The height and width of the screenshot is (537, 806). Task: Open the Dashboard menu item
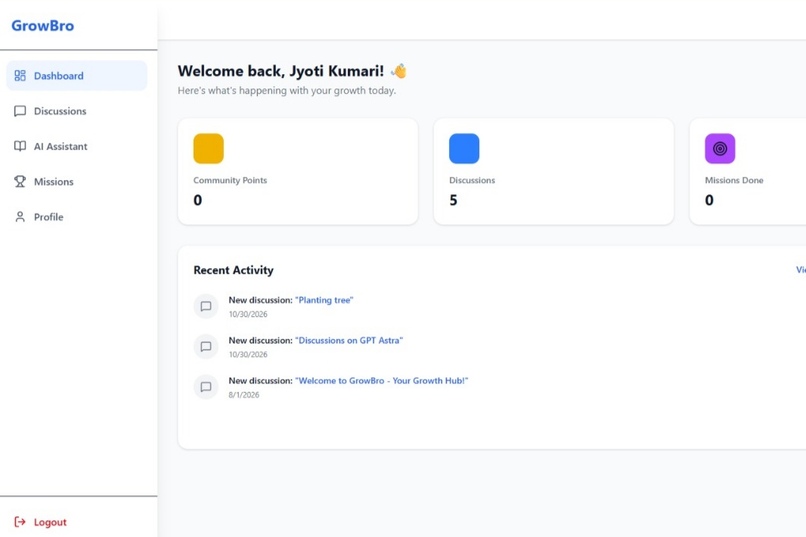77,76
